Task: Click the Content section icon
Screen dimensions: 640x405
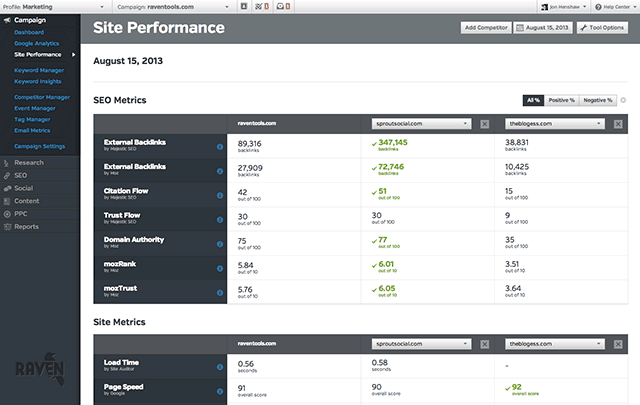Action: pos(7,201)
